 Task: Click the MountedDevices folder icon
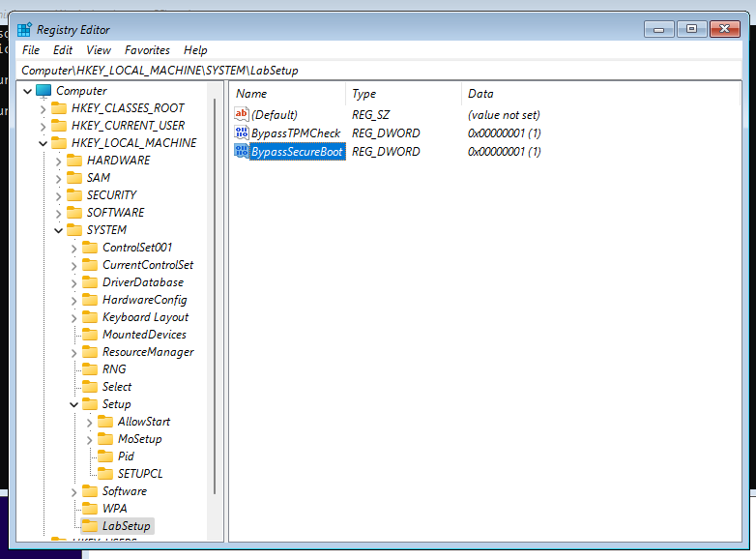click(90, 335)
